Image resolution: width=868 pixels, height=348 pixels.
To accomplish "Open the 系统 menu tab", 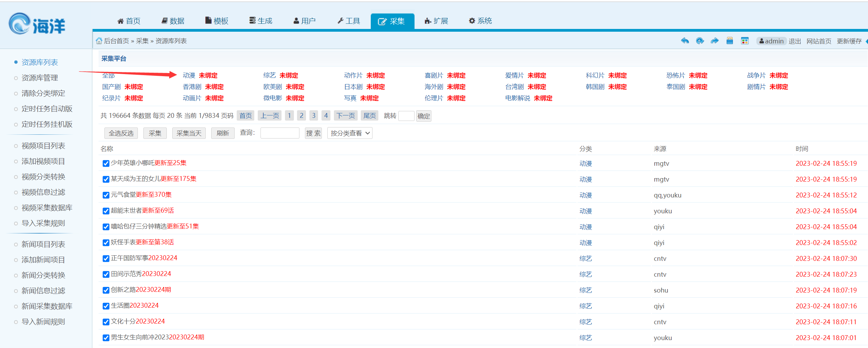I will point(480,21).
